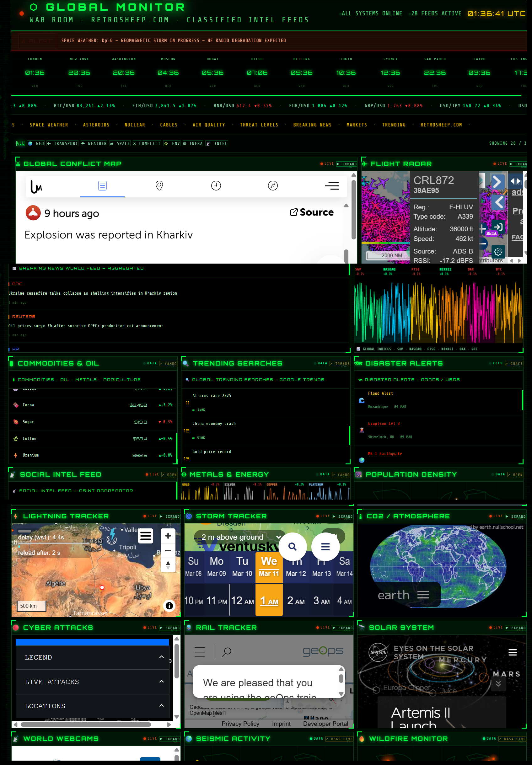Zoom in on the Flight Radar map
Viewport: 532px width, 765px height.
pyautogui.click(x=483, y=228)
